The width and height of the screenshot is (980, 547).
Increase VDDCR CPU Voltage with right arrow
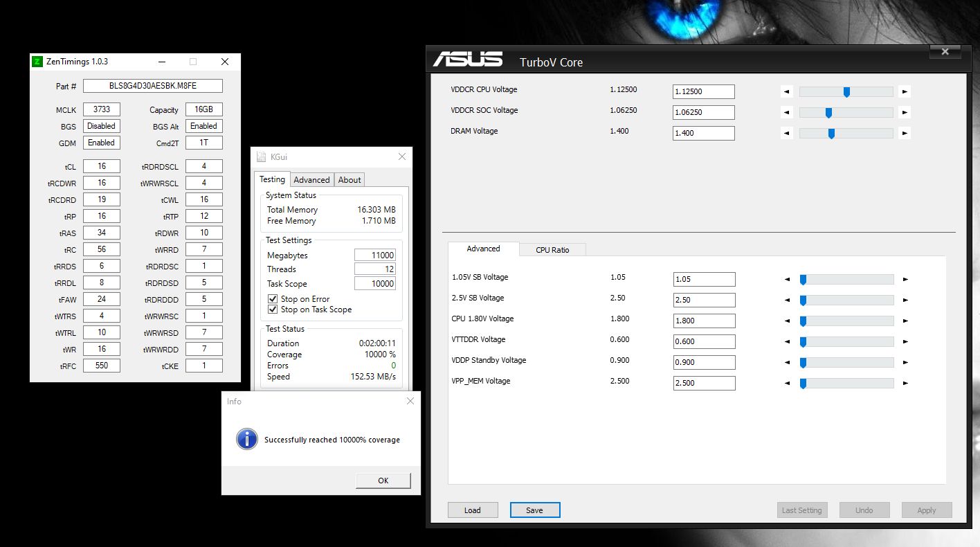coord(905,91)
